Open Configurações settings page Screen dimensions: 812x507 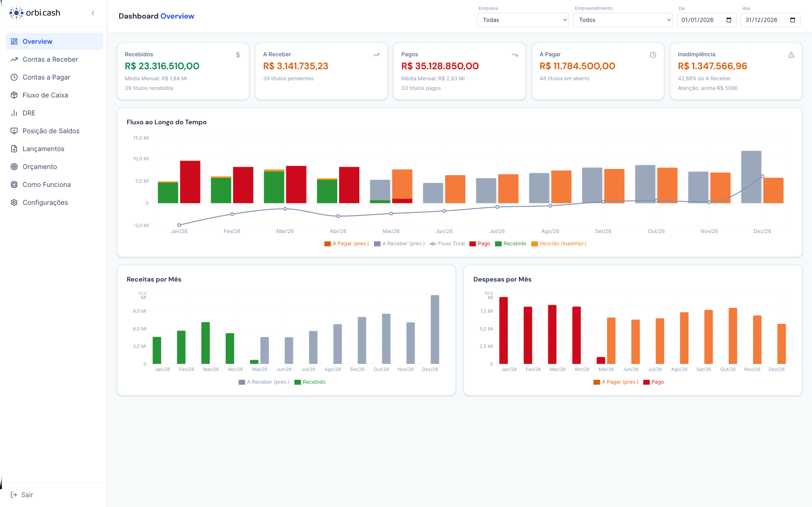pyautogui.click(x=54, y=202)
